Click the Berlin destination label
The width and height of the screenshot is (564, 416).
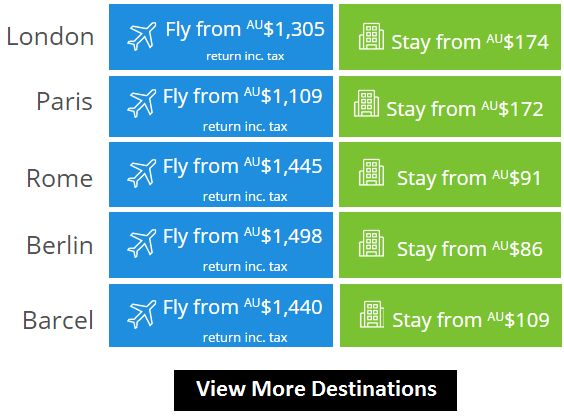60,245
